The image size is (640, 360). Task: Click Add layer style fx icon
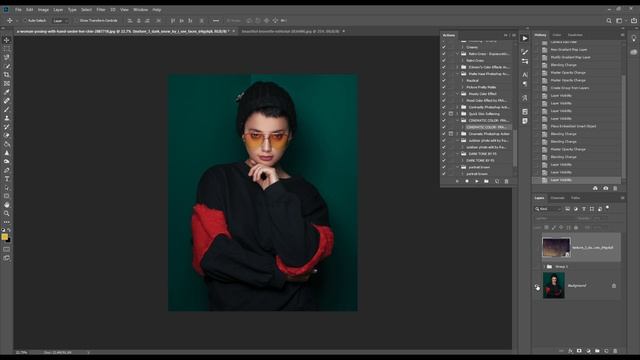tap(570, 351)
